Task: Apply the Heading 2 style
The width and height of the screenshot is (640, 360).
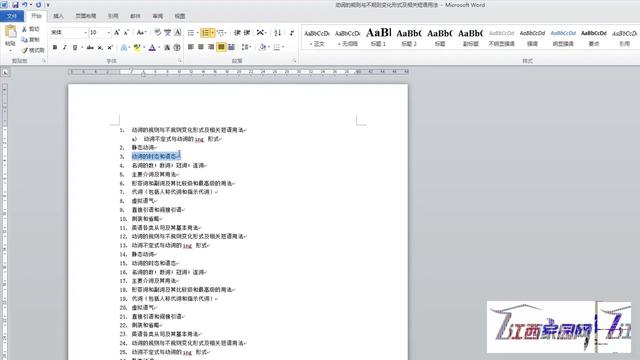Action: coord(409,37)
